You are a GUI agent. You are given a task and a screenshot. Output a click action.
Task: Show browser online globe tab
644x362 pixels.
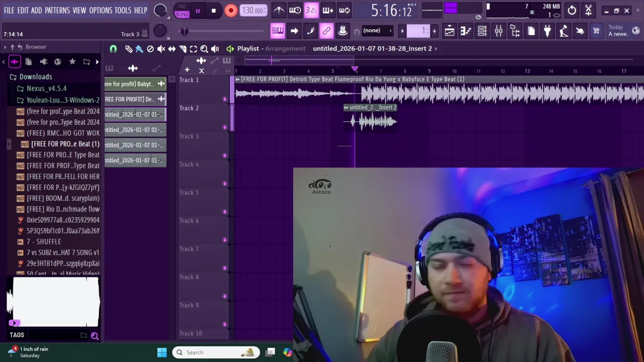tap(58, 62)
